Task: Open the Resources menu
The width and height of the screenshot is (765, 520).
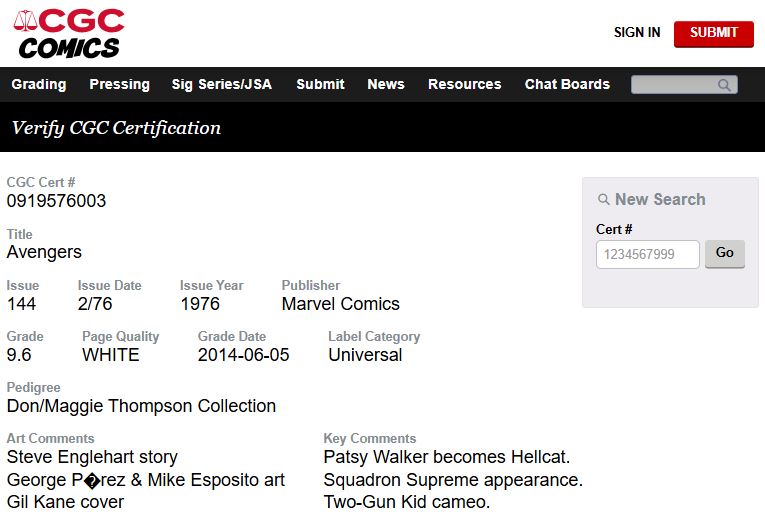Action: pyautogui.click(x=464, y=84)
